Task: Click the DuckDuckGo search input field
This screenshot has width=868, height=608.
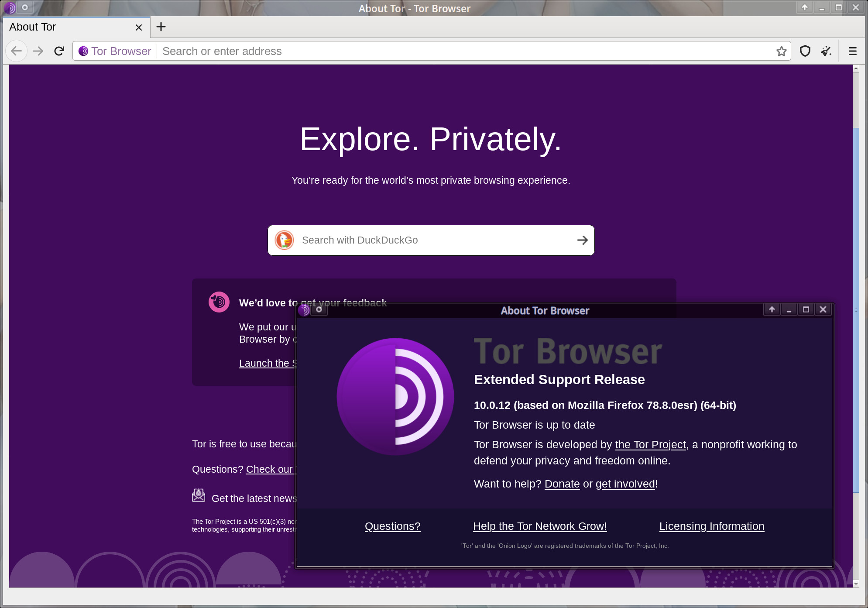Action: (x=431, y=239)
